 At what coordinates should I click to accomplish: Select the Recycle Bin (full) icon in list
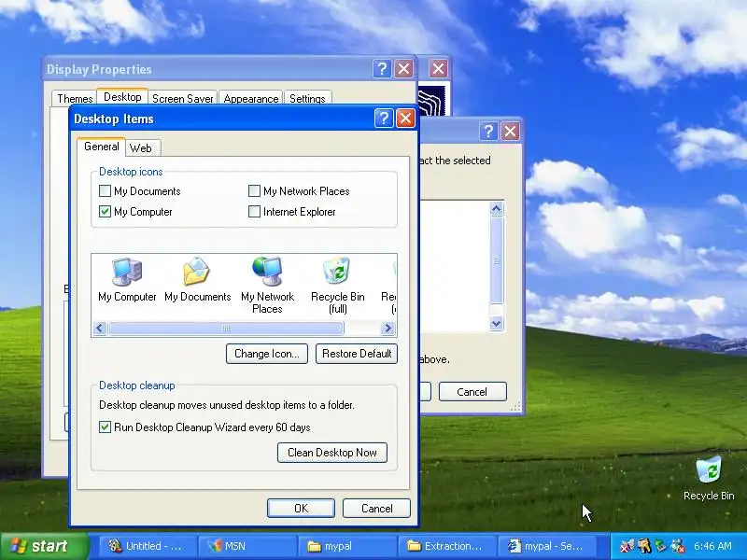(337, 286)
